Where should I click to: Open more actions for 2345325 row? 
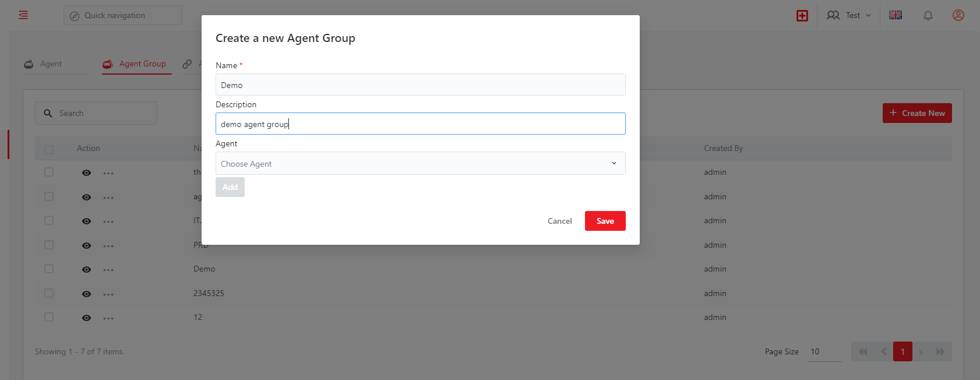pos(108,295)
